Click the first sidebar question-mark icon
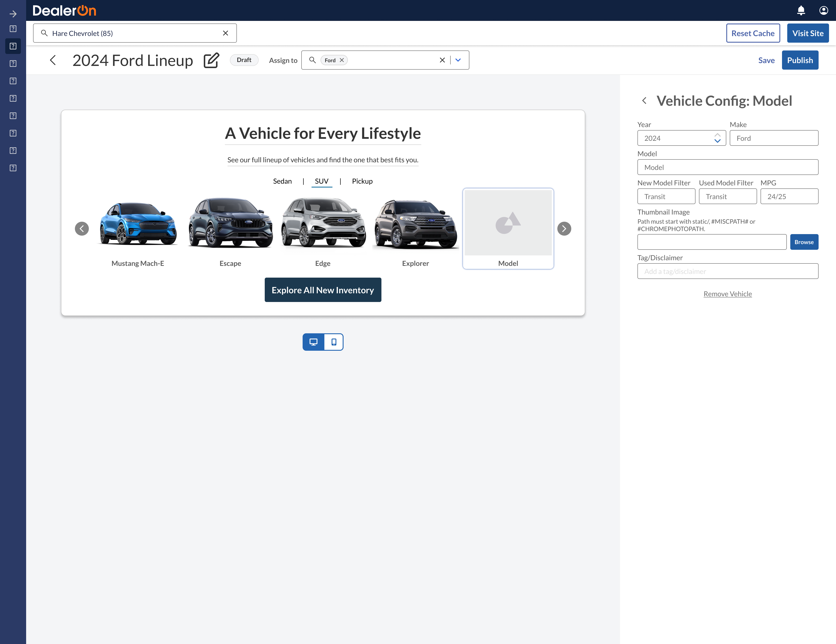This screenshot has width=836, height=644. 13,29
